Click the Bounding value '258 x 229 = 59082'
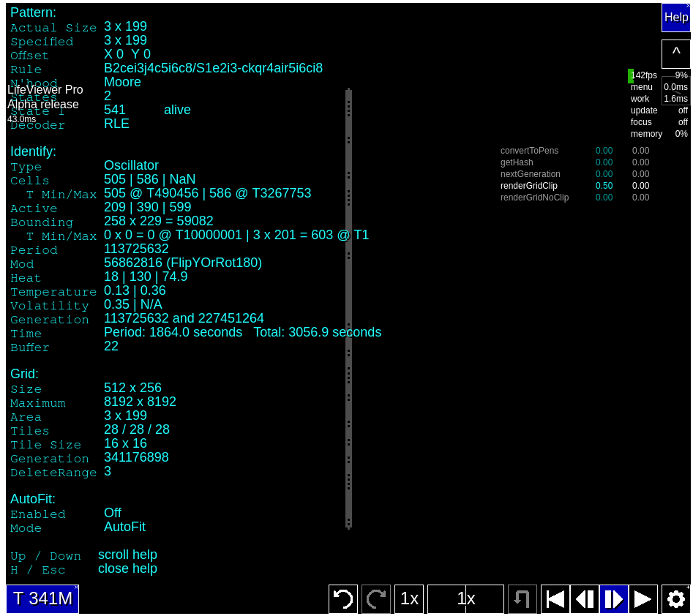This screenshot has width=693, height=616. click(x=159, y=221)
